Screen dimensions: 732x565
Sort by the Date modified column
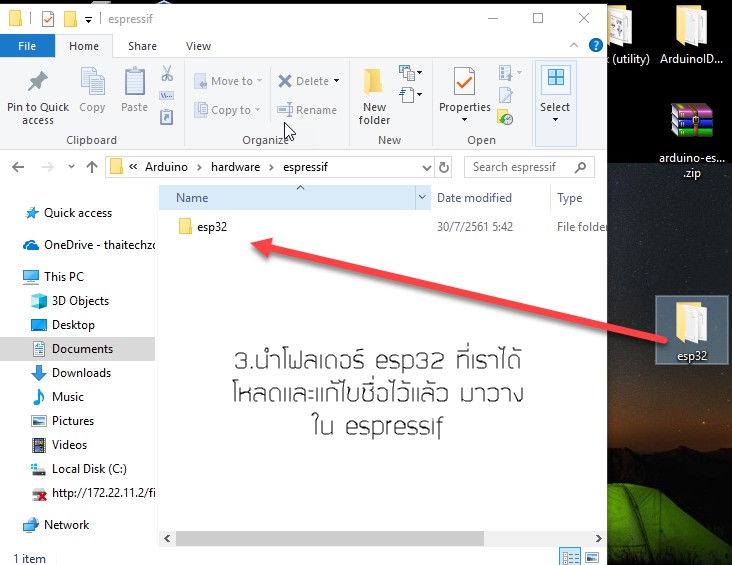tap(491, 198)
